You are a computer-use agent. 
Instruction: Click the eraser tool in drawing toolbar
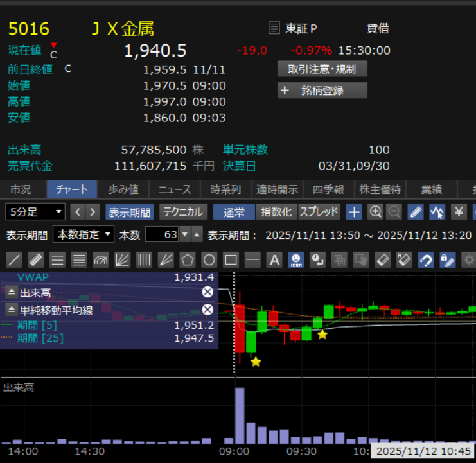click(x=382, y=260)
